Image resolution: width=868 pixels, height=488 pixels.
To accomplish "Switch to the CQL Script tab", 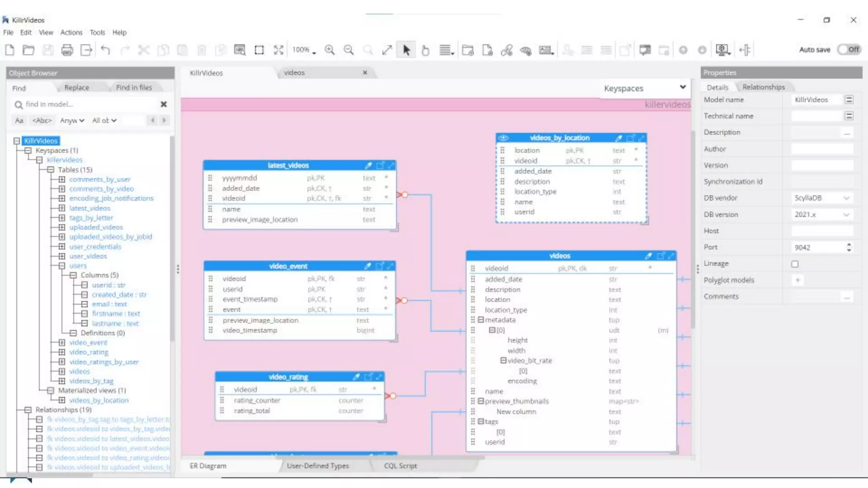I will pyautogui.click(x=400, y=466).
